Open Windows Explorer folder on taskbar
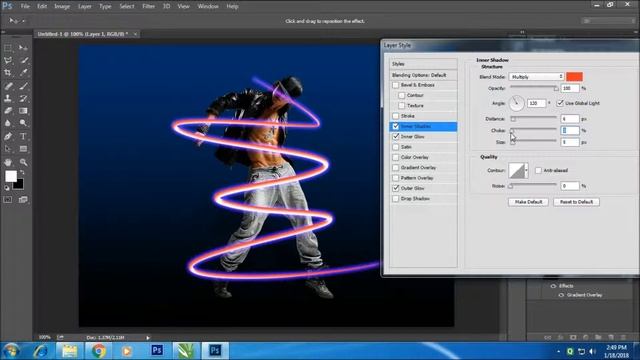Image resolution: width=640 pixels, height=360 pixels. (x=69, y=351)
